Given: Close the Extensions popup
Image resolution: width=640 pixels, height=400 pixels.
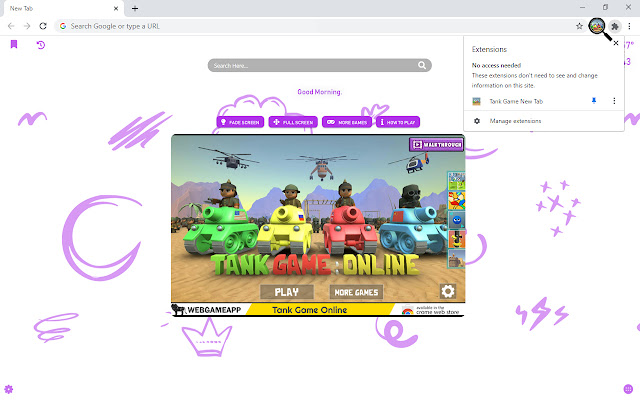Looking at the screenshot, I should tap(616, 43).
